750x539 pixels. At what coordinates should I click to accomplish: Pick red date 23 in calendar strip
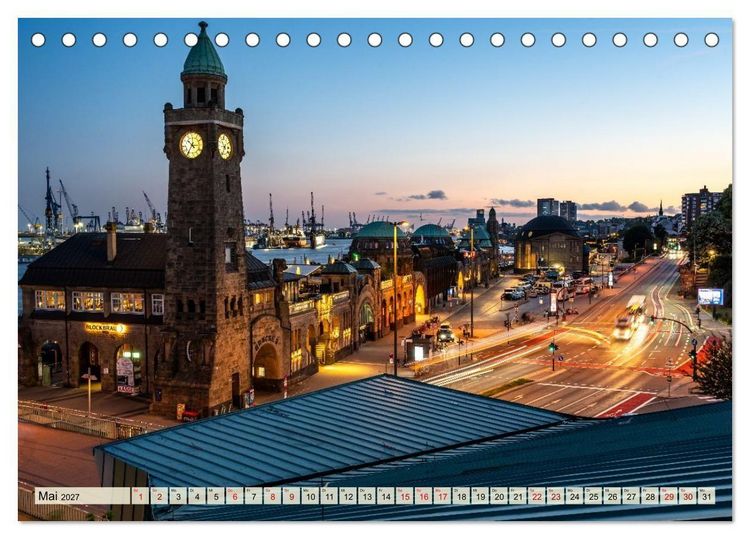[x=556, y=496]
